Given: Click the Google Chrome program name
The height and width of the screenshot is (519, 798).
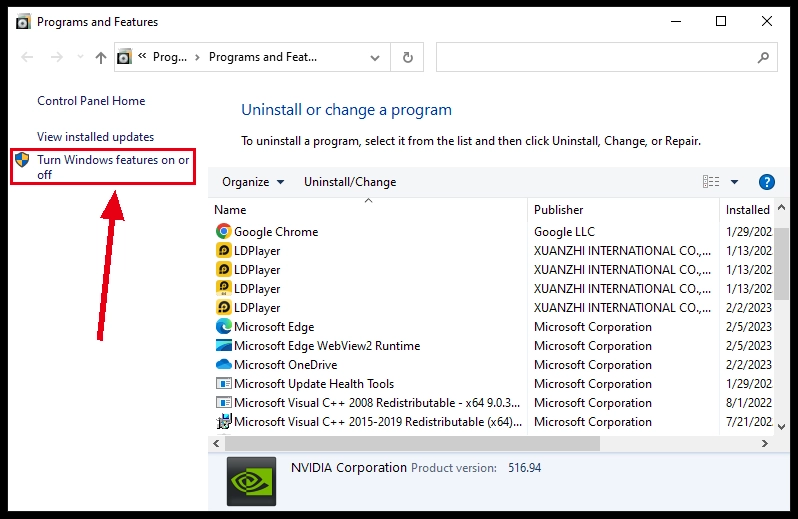Looking at the screenshot, I should tap(276, 232).
